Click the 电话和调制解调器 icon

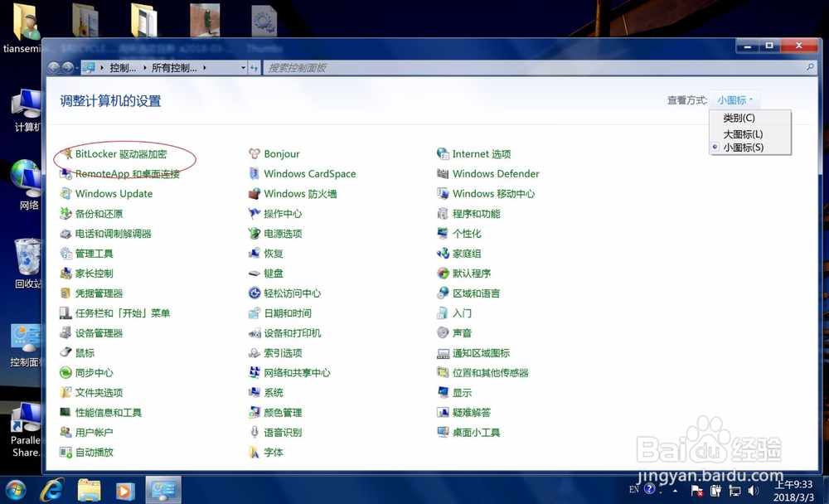point(66,234)
